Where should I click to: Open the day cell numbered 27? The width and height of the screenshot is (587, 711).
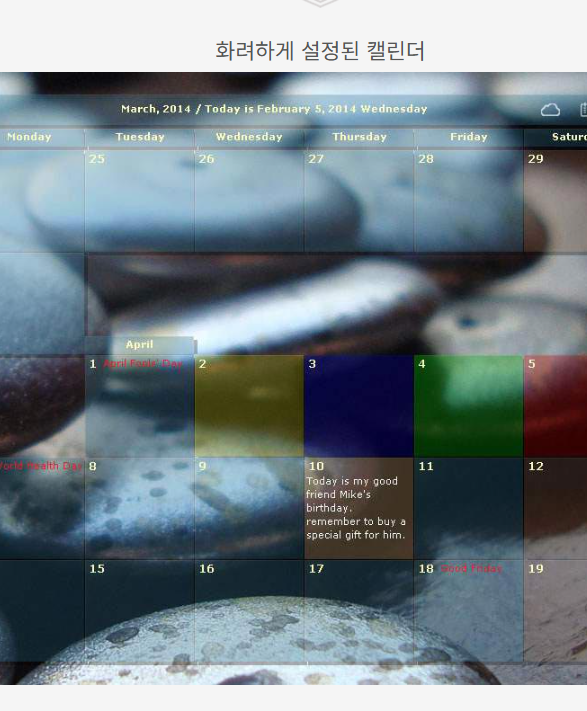point(359,201)
